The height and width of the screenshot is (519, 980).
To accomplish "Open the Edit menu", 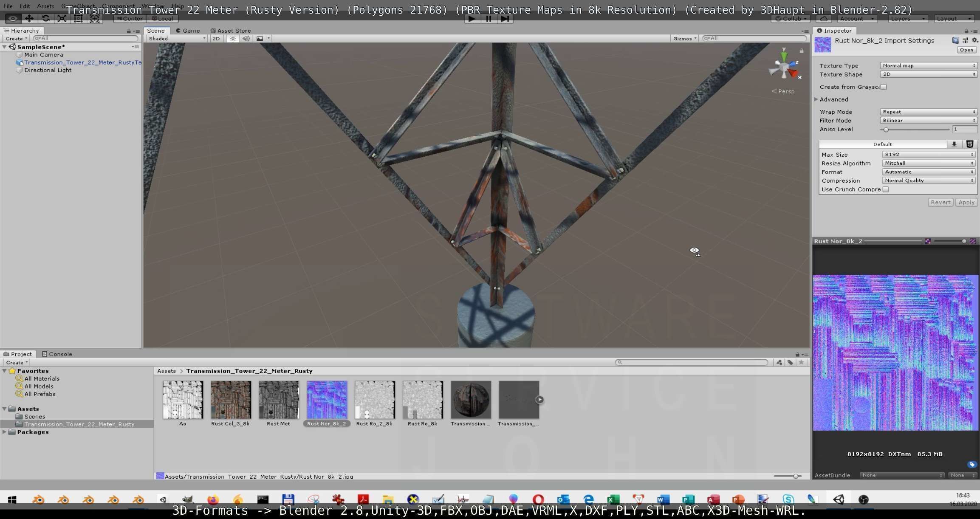I will click(x=25, y=6).
